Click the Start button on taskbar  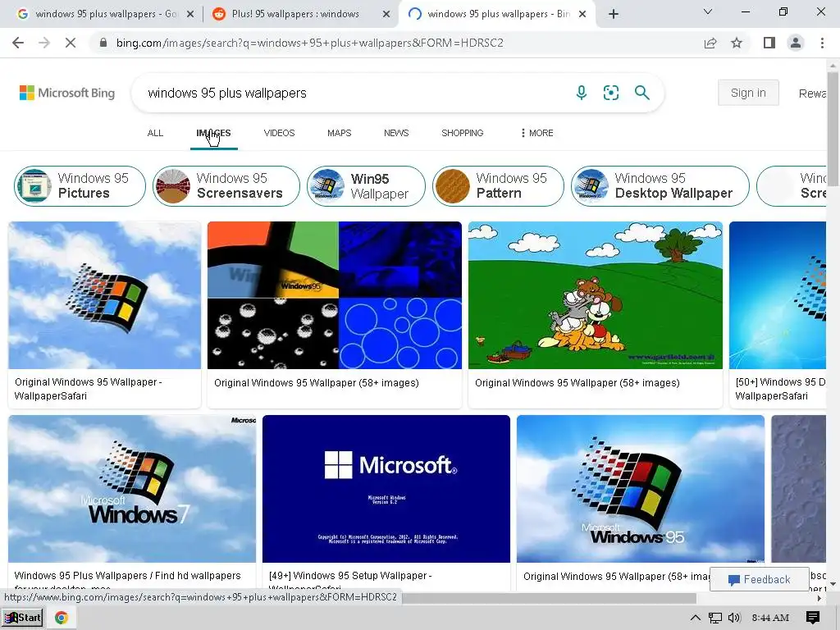[22, 618]
